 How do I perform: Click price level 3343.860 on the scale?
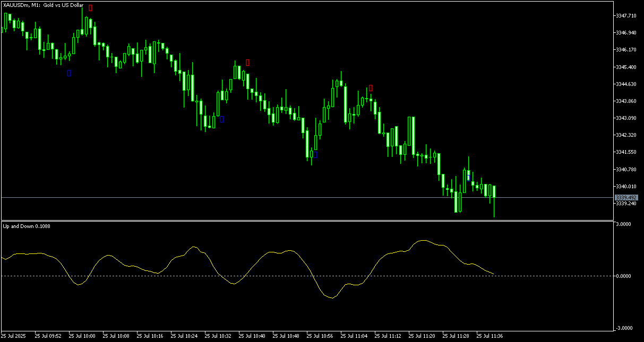[625, 101]
